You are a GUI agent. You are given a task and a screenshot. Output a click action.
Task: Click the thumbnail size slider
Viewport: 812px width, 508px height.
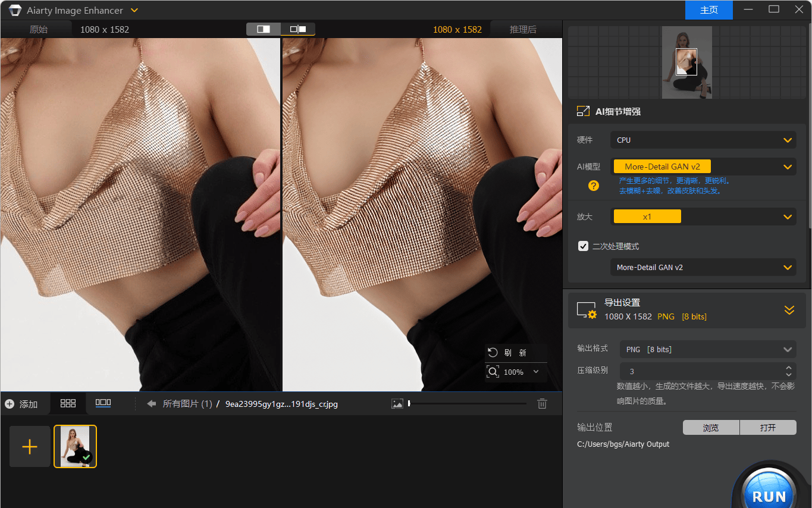pyautogui.click(x=467, y=404)
